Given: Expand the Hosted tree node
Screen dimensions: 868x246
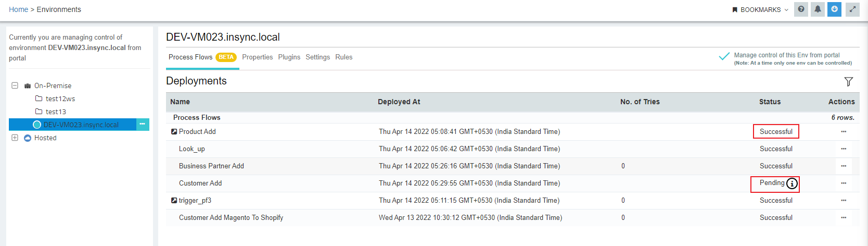Looking at the screenshot, I should [x=15, y=138].
